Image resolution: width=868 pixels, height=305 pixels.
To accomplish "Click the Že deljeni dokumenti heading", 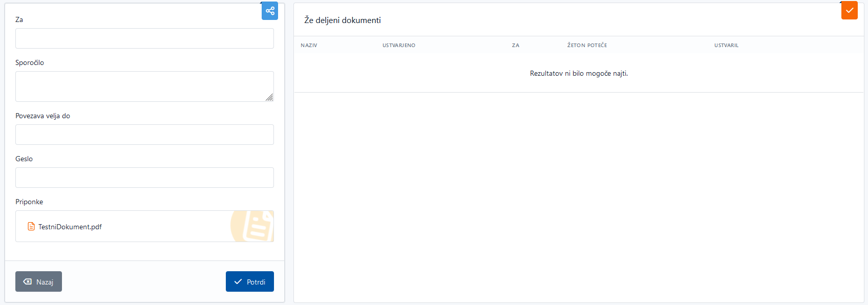I will coord(343,20).
